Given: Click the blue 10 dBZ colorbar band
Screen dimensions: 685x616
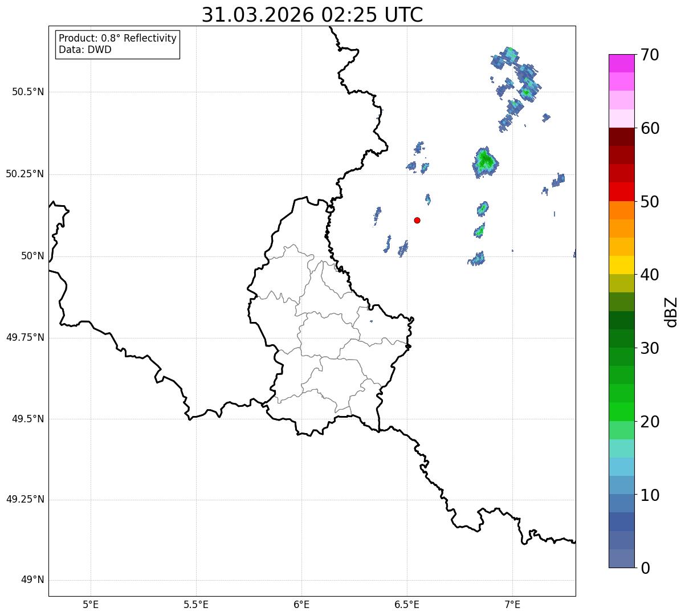Looking at the screenshot, I should (621, 485).
